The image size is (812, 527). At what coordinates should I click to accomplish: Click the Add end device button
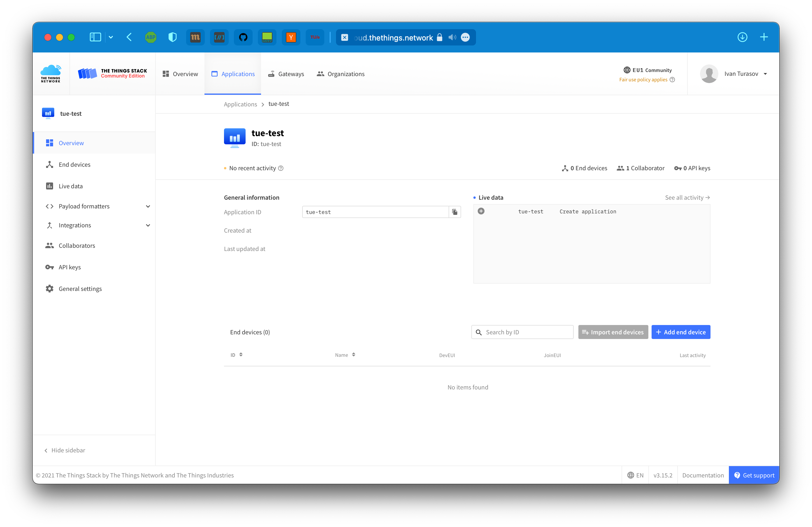pos(681,332)
